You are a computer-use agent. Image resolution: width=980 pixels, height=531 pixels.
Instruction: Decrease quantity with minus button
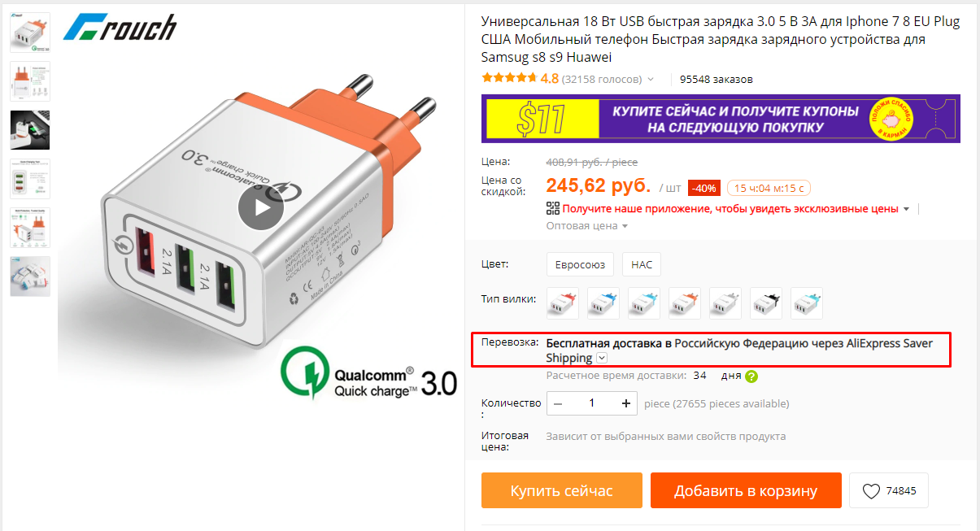[558, 403]
